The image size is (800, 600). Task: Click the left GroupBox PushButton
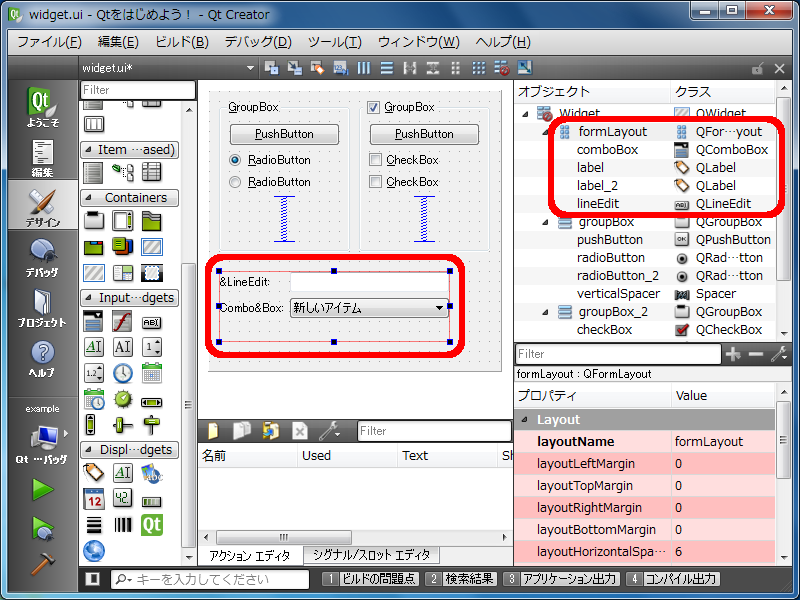pyautogui.click(x=284, y=134)
